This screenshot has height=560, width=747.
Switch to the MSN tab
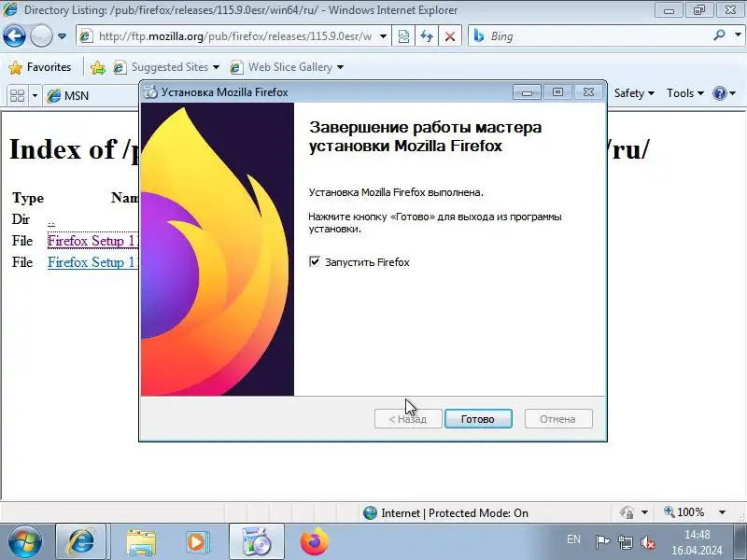91,96
